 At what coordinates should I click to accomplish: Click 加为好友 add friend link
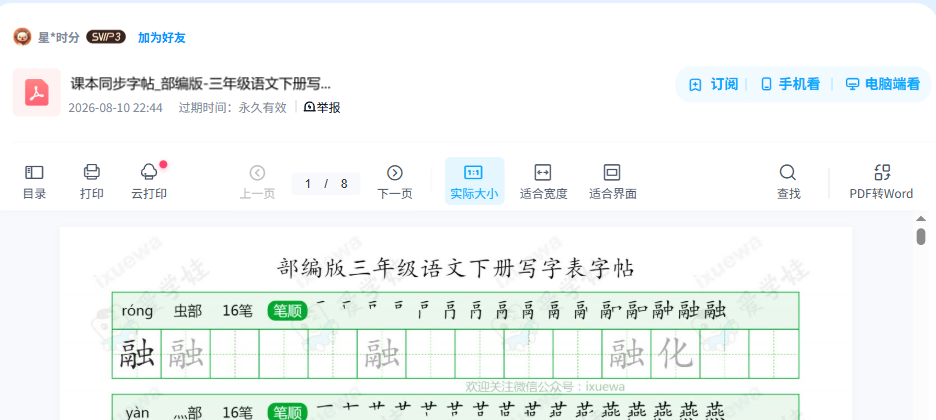162,38
